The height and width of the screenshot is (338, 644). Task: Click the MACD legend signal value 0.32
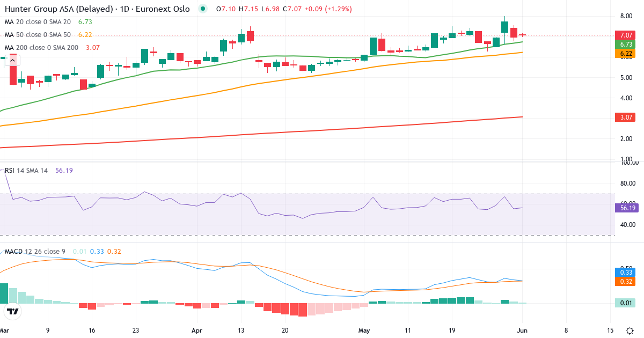point(114,252)
